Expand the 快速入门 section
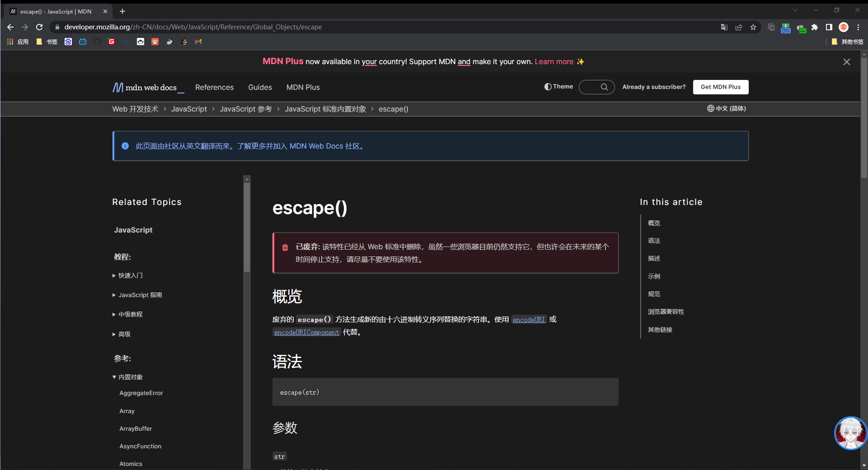This screenshot has height=470, width=868. pyautogui.click(x=130, y=275)
